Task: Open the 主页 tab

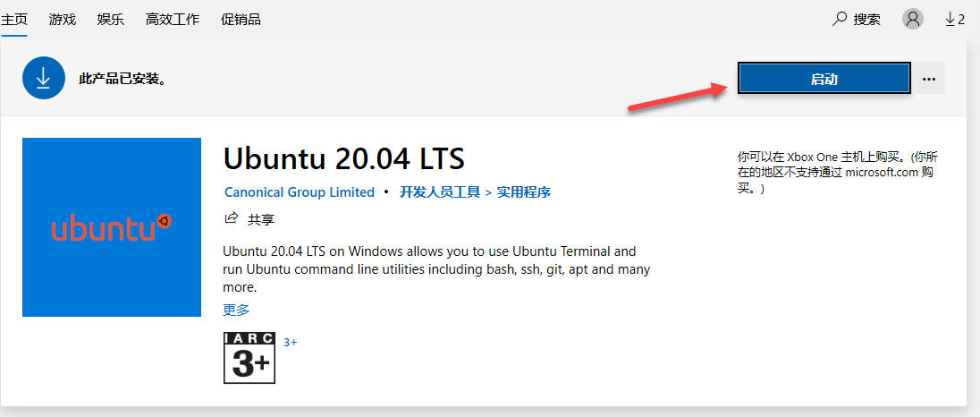Action: click(x=13, y=20)
